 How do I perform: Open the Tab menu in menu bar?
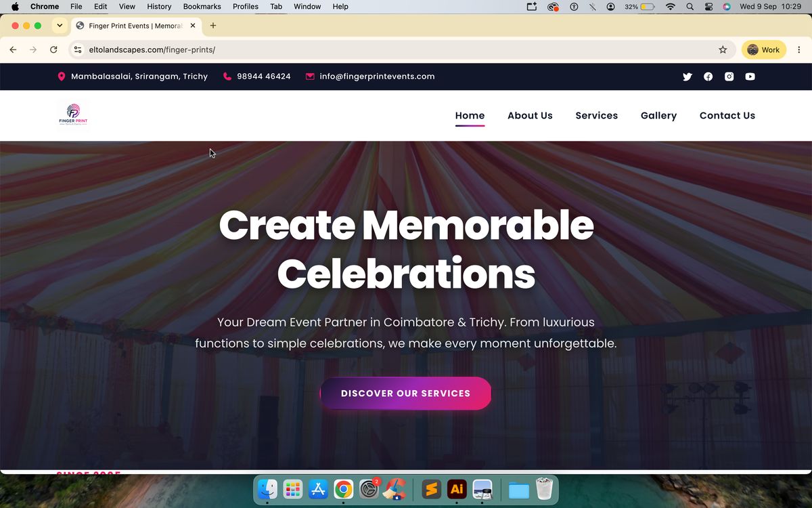click(x=276, y=7)
